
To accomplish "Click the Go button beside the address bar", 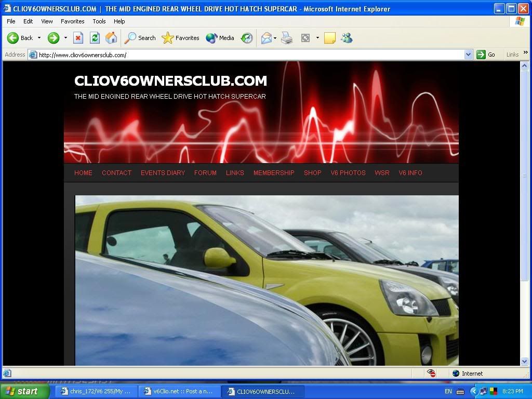I will 486,55.
